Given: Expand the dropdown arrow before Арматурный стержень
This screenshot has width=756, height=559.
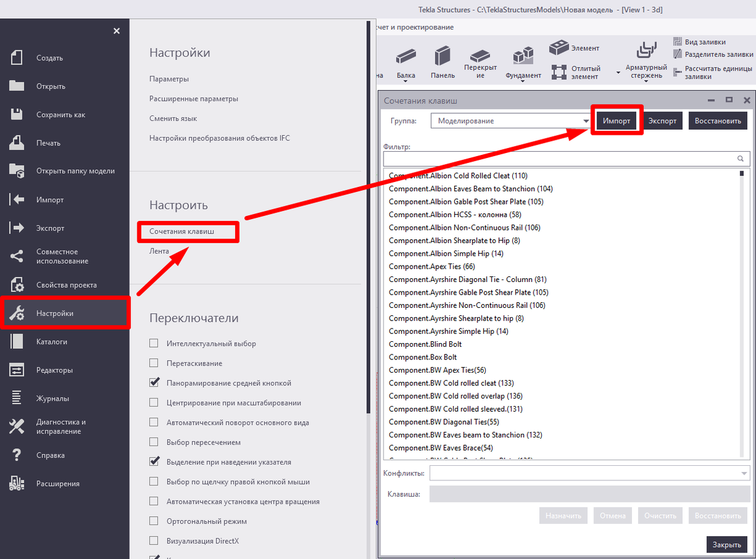Looking at the screenshot, I should click(618, 72).
